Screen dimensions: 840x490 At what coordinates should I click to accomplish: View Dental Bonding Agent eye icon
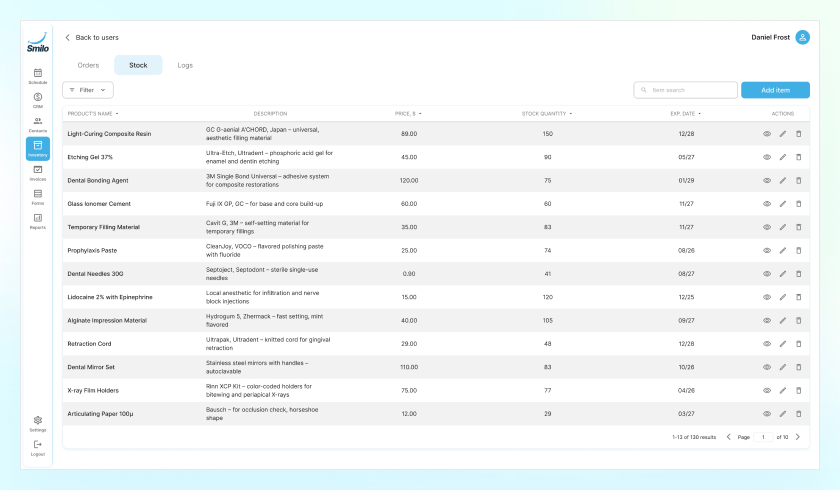point(767,180)
